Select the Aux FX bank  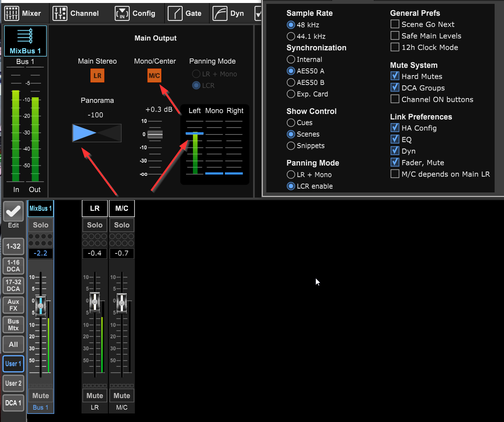click(x=13, y=306)
